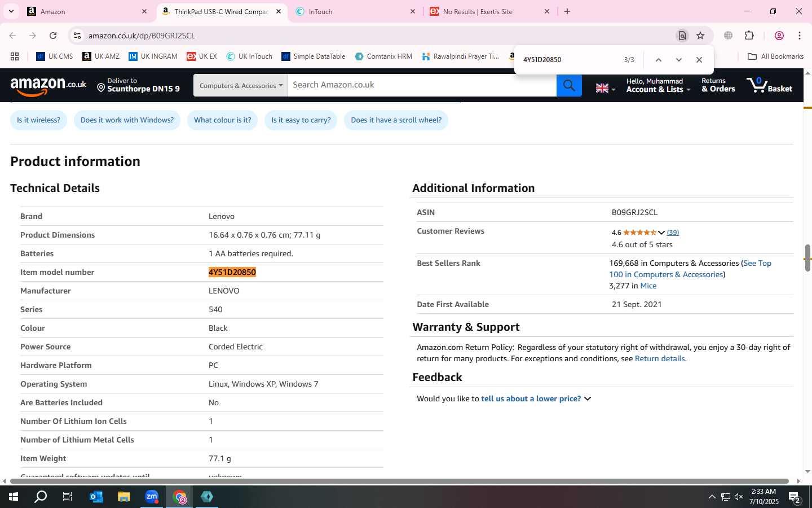The image size is (812, 508).
Task: Open the Chrome profile avatar icon
Action: click(779, 36)
